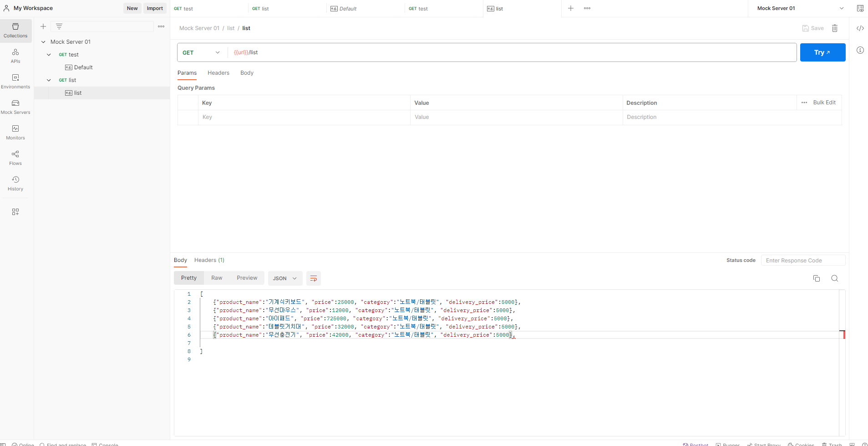Open the GET method dropdown

click(x=202, y=52)
